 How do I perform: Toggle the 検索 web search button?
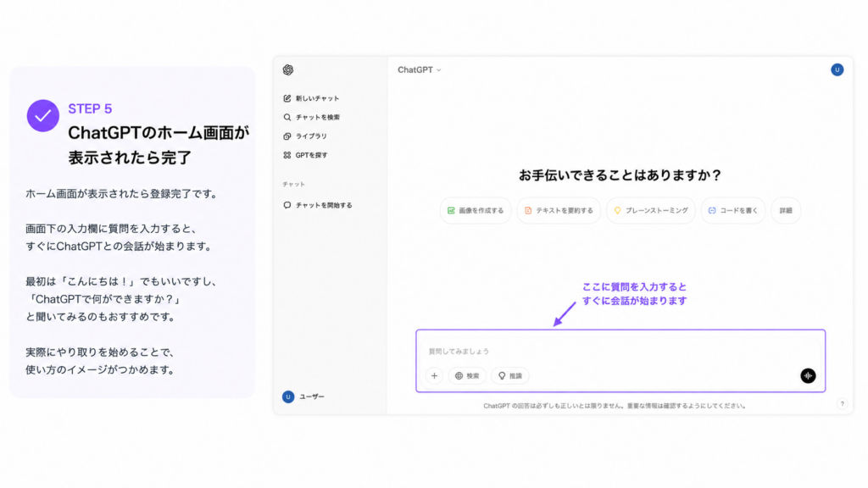click(x=467, y=375)
